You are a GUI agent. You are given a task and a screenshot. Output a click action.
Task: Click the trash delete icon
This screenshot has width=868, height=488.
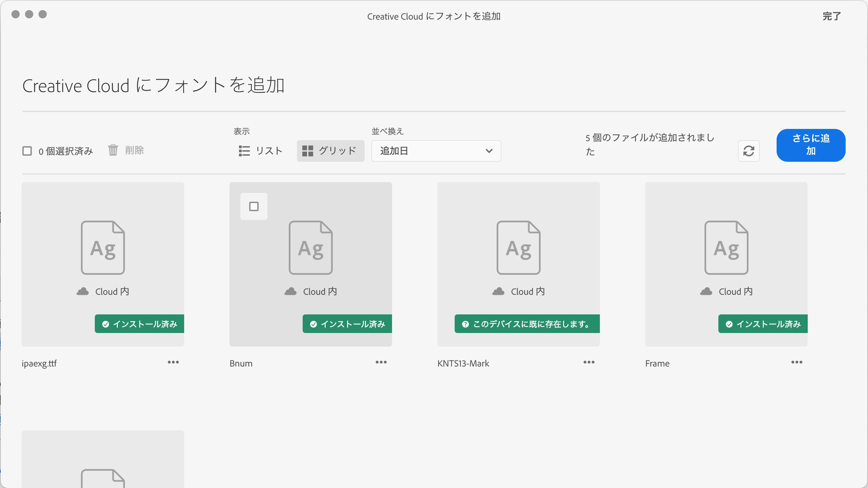pos(113,150)
